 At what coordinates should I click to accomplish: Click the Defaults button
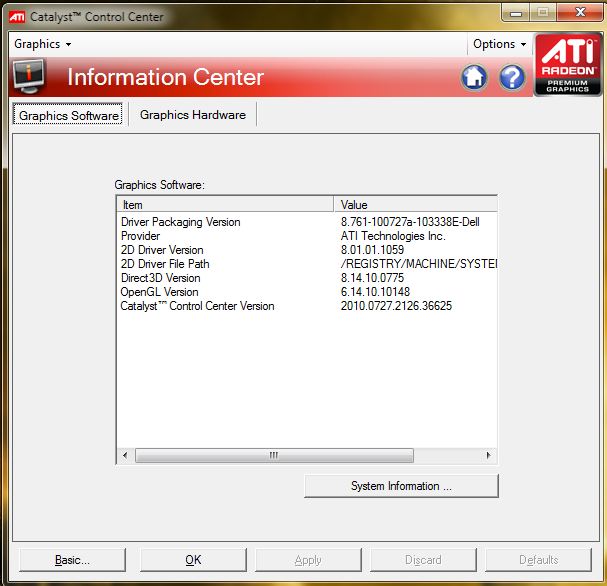point(538,560)
